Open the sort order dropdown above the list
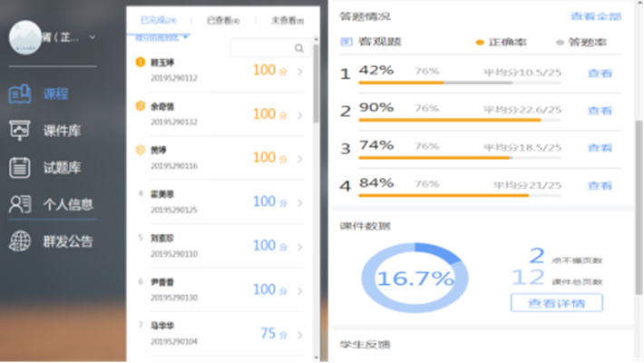644x363 pixels. [185, 37]
